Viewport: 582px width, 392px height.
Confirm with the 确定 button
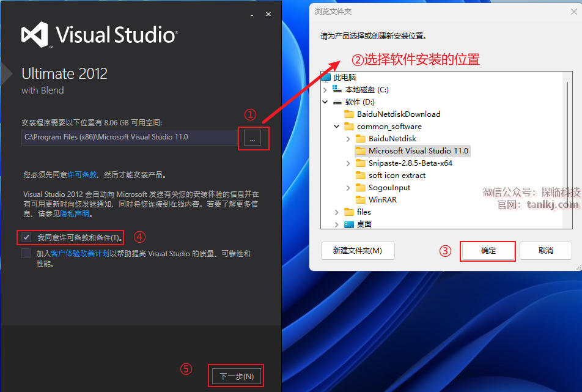[488, 251]
